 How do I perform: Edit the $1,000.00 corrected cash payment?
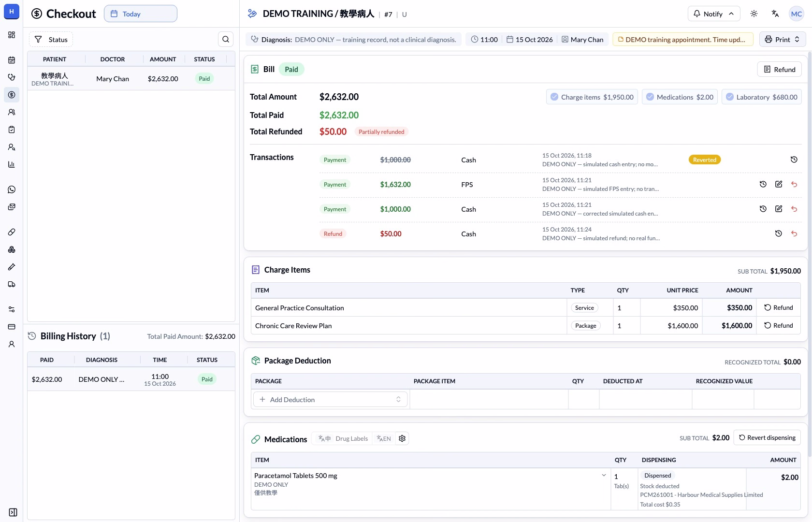779,209
